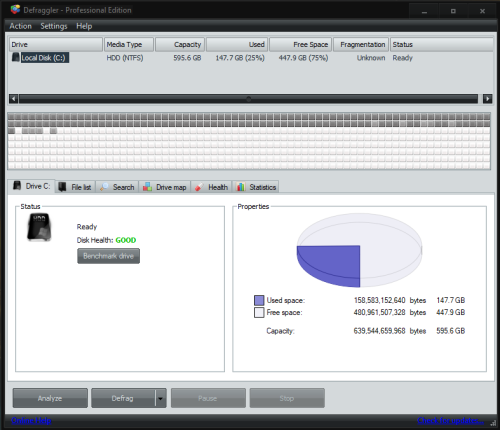500x430 pixels.
Task: Switch to the Statistics tab
Action: [256, 187]
